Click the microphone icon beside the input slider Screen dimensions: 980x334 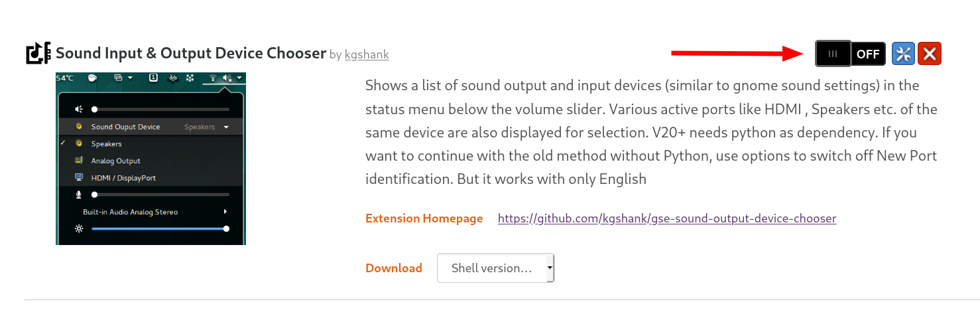pos(79,195)
